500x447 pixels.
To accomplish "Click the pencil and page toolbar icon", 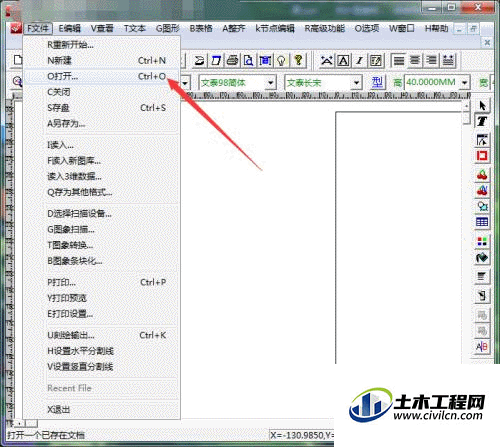I will coord(376,60).
